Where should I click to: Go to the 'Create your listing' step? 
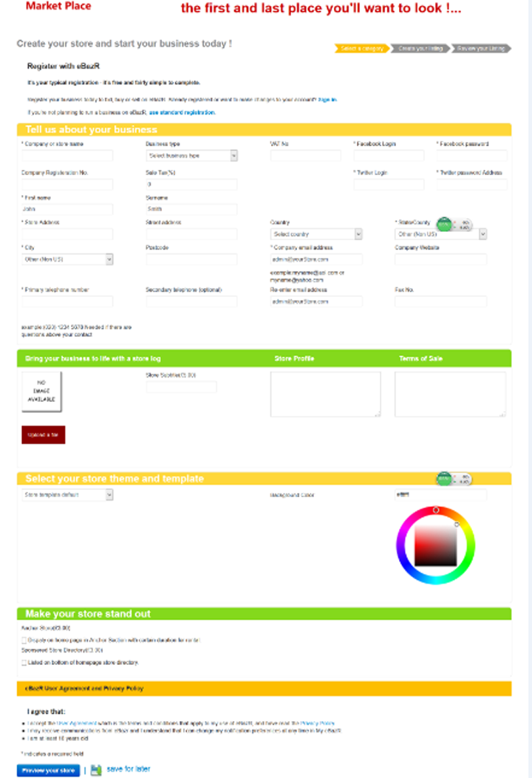coord(420,49)
